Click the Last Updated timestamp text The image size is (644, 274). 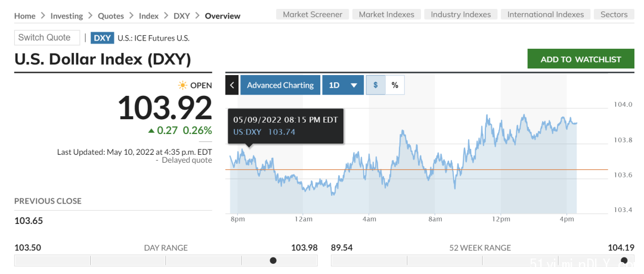tap(135, 152)
